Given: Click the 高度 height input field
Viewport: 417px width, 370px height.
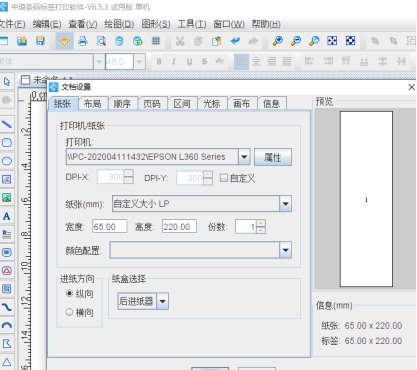Looking at the screenshot, I should pos(179,227).
